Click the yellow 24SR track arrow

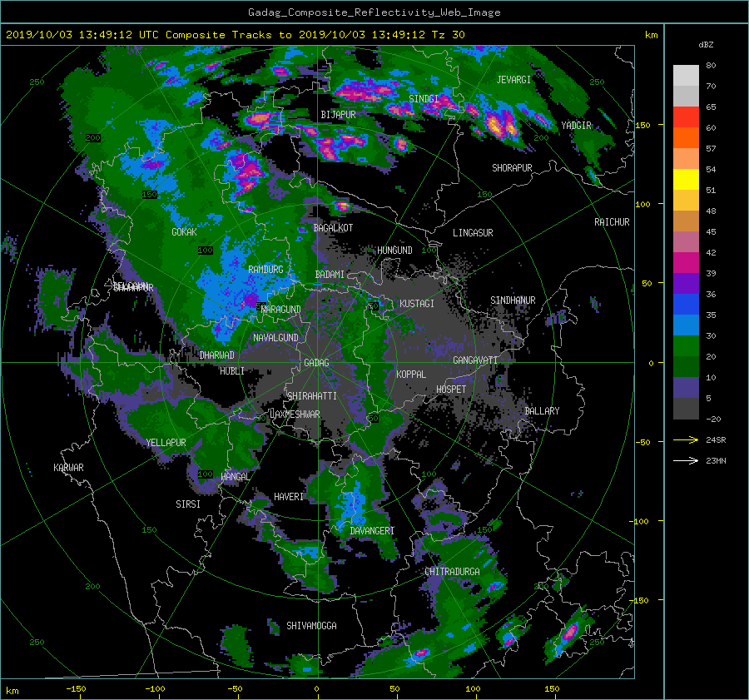pyautogui.click(x=686, y=439)
